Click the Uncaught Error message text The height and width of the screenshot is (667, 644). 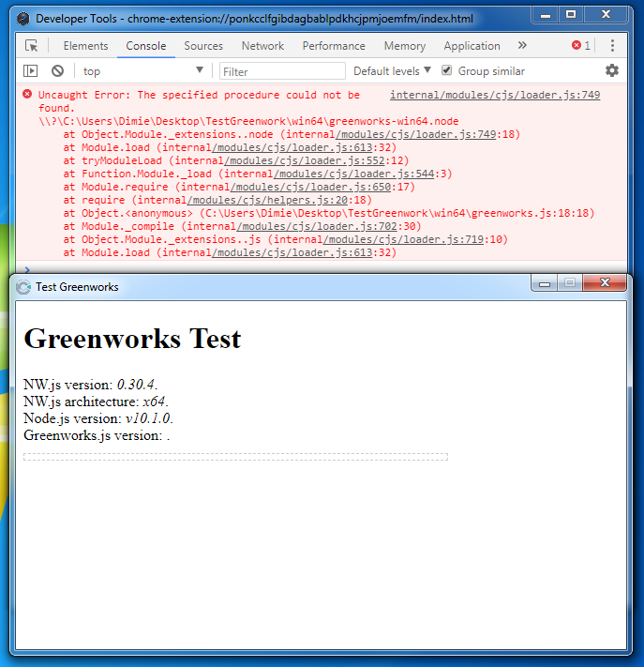[x=199, y=101]
